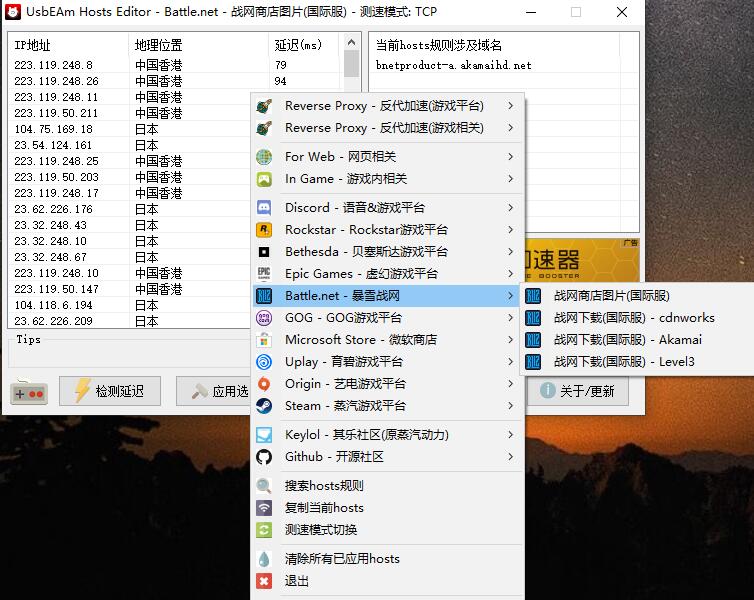
Task: Choose 战网下载(国际服) - Level3 from the submenu
Action: (x=623, y=362)
